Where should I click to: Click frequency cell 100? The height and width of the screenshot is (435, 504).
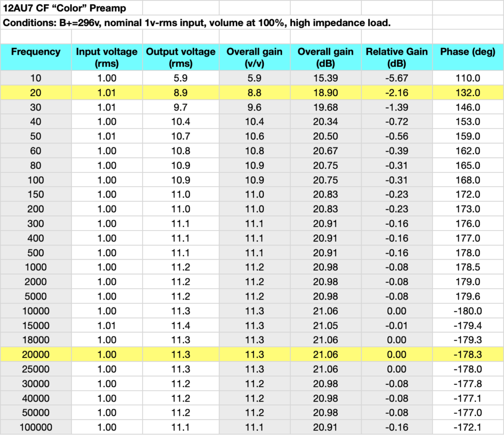point(35,180)
